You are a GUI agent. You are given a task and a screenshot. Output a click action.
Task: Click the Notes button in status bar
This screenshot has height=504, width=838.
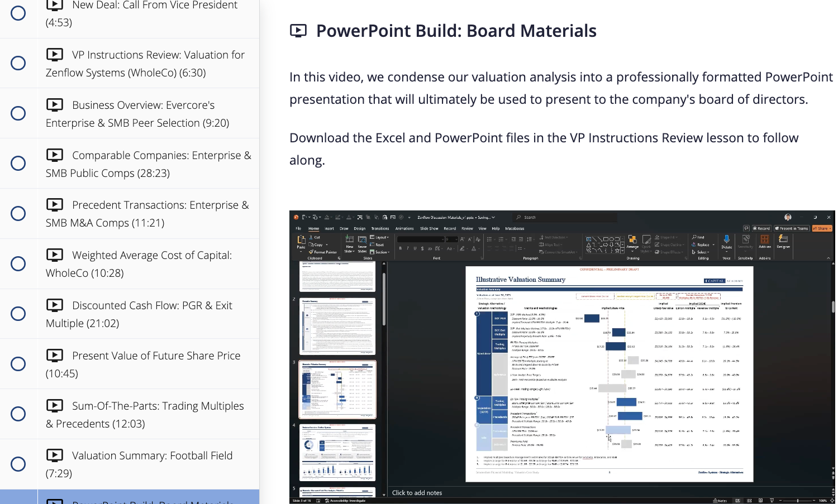[x=720, y=501]
